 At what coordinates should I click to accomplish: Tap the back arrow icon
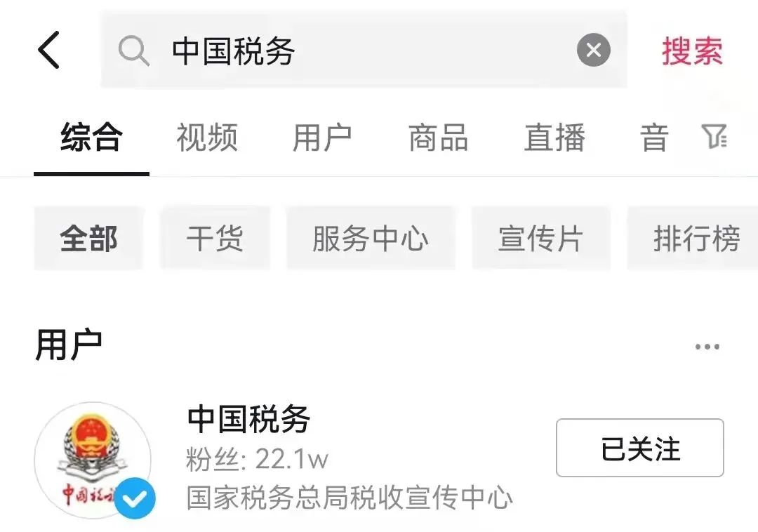coord(49,50)
